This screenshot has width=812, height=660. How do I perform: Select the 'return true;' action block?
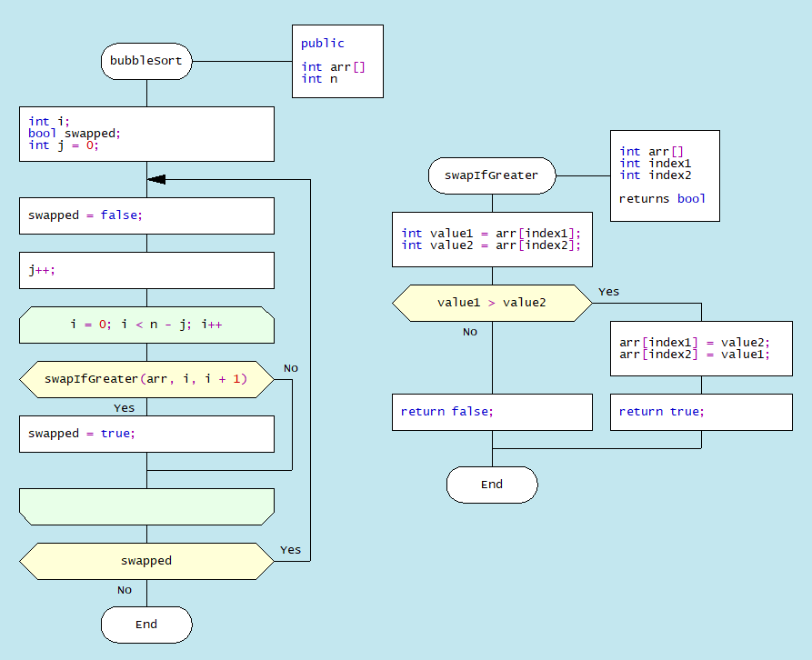701,412
